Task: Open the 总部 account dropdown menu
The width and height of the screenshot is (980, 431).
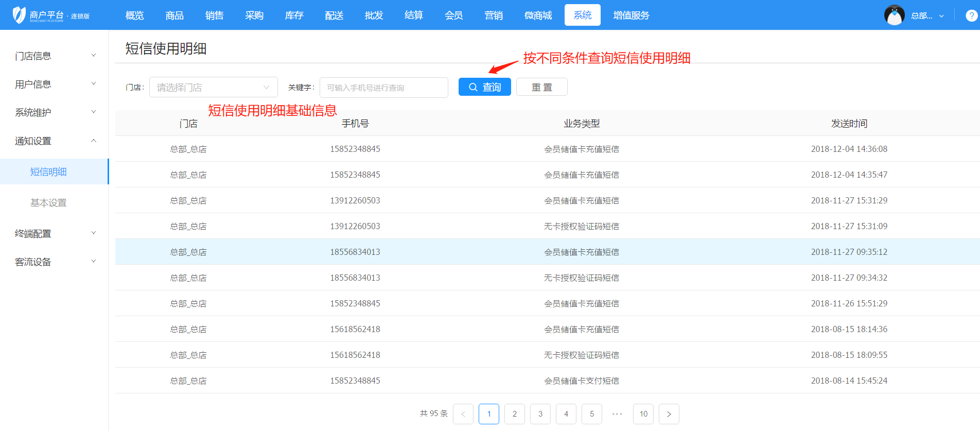Action: (927, 15)
